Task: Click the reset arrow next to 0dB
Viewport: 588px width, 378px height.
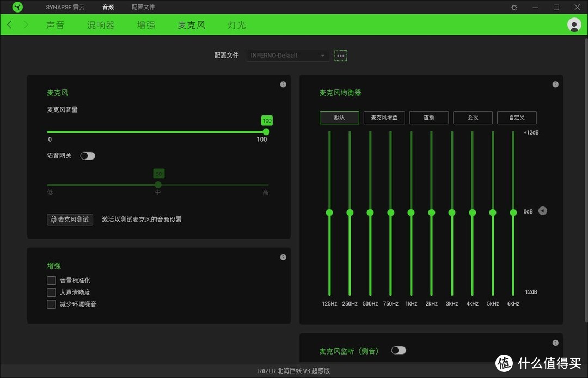Action: (543, 211)
